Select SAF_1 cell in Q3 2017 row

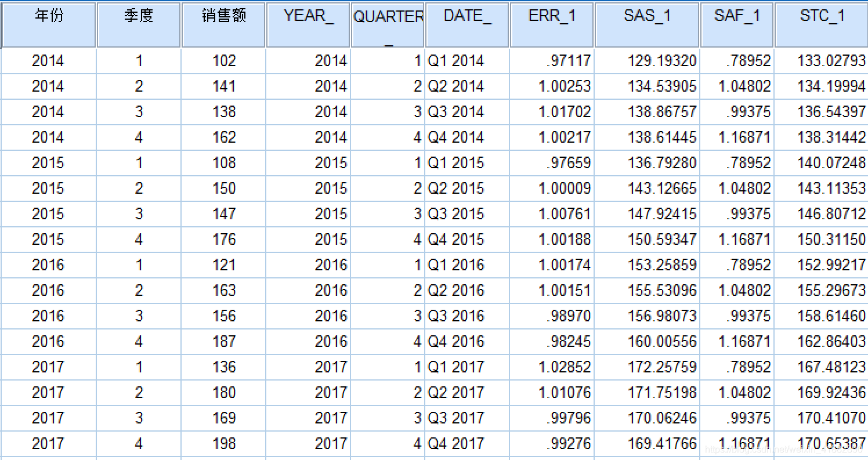tap(737, 418)
